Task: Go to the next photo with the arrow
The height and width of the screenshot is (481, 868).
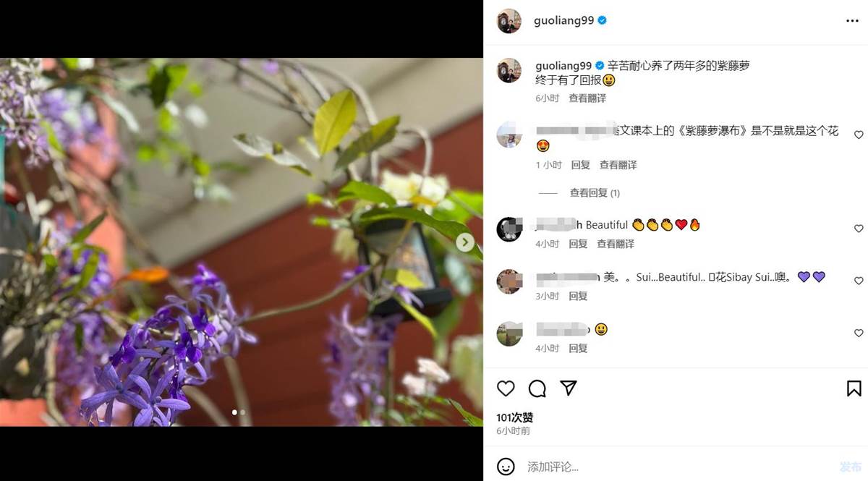Action: [x=465, y=242]
